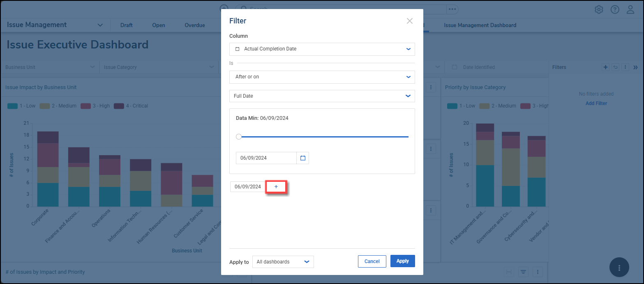The height and width of the screenshot is (284, 644).
Task: Close the Filter dialog with X
Action: point(409,21)
